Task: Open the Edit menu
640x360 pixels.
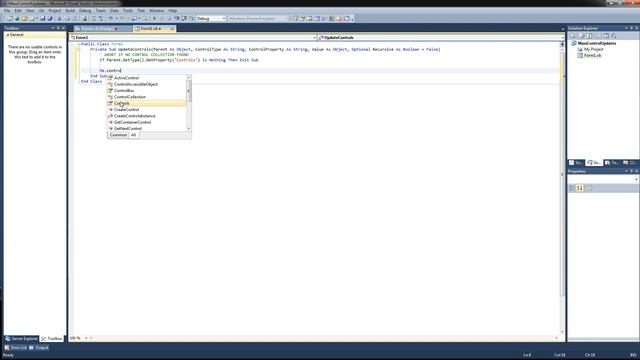Action: coord(18,11)
